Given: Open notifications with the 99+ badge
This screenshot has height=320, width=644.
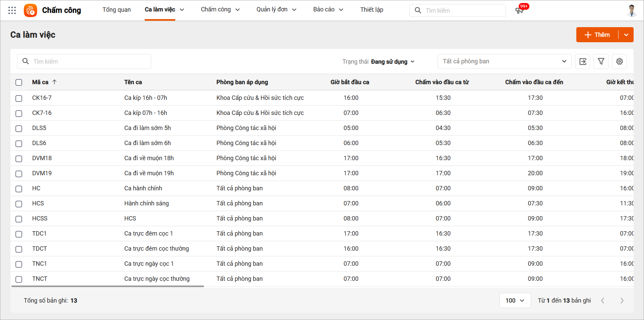Looking at the screenshot, I should click(x=519, y=10).
